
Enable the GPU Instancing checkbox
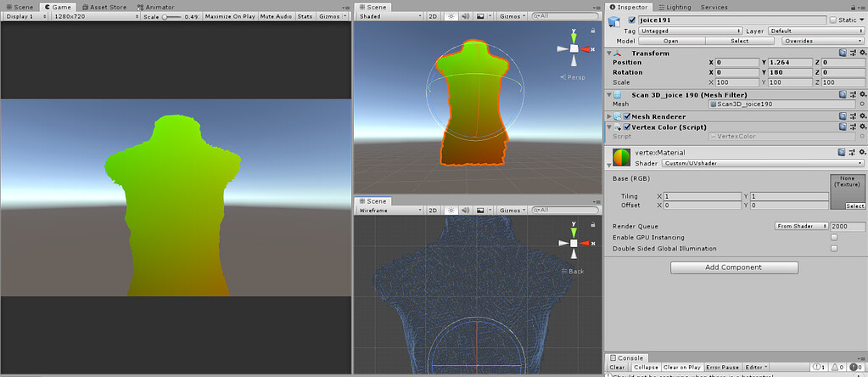(x=834, y=238)
